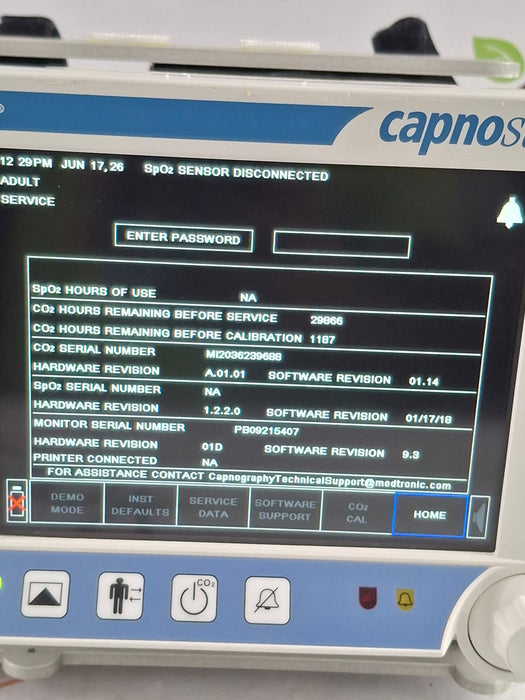Push the upward triangle hardware button
525x700 pixels.
[45, 594]
